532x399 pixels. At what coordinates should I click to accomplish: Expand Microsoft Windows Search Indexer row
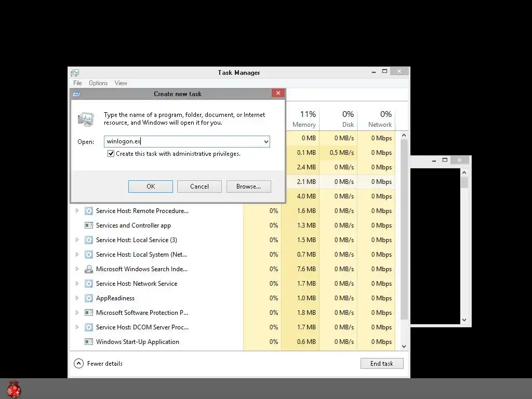(77, 269)
